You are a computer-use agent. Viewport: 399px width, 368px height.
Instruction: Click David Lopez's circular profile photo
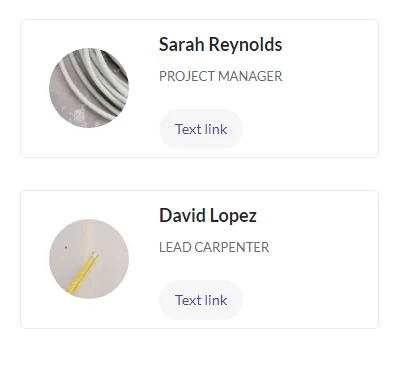(x=89, y=259)
